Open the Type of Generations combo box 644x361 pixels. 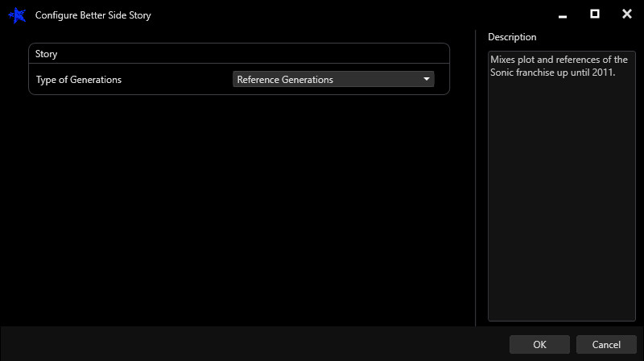[x=326, y=80]
